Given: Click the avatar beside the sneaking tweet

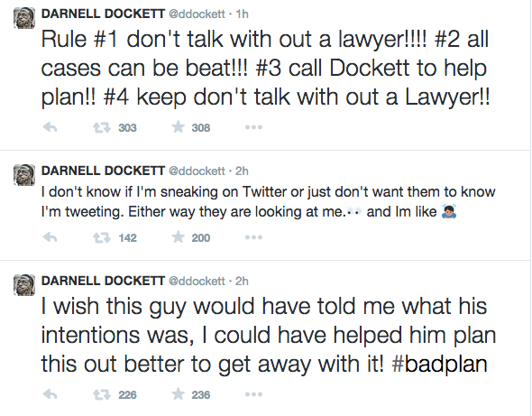Looking at the screenshot, I should point(24,175).
